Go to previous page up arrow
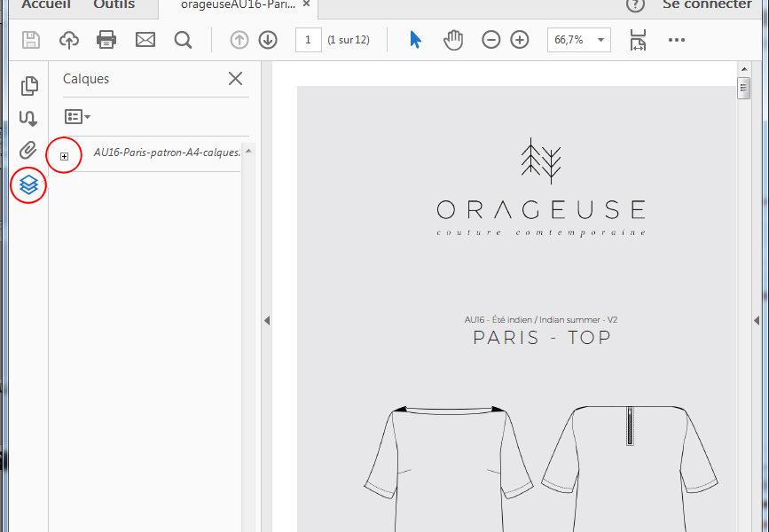 tap(239, 40)
